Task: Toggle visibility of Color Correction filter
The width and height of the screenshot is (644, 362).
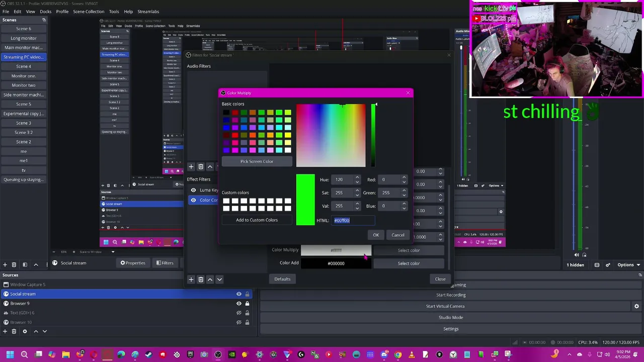Action: (x=193, y=200)
